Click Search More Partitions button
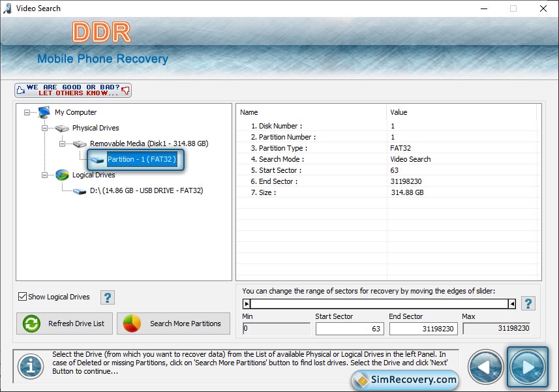The image size is (559, 392). 173,324
